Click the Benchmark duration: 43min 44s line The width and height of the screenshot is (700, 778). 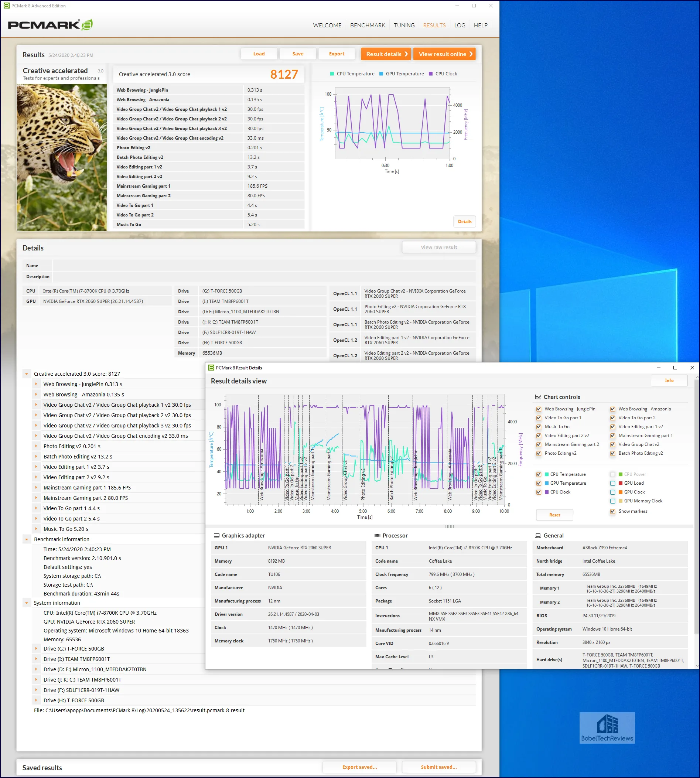82,593
